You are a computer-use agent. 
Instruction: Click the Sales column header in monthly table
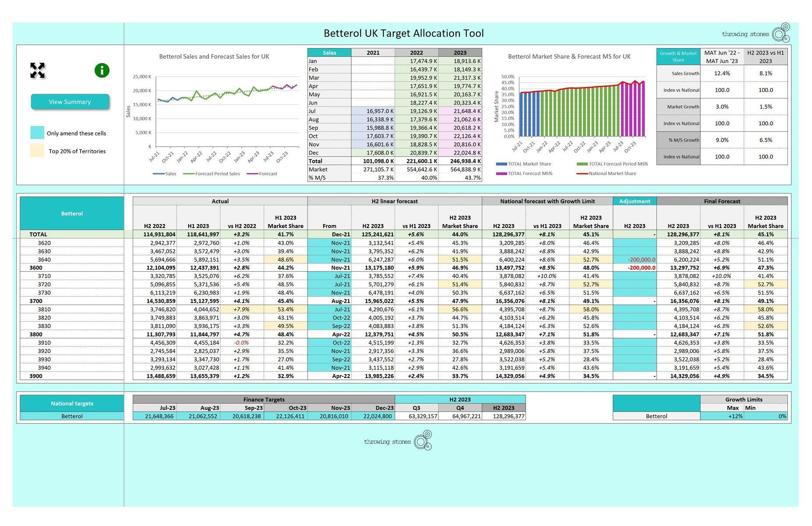click(x=329, y=53)
